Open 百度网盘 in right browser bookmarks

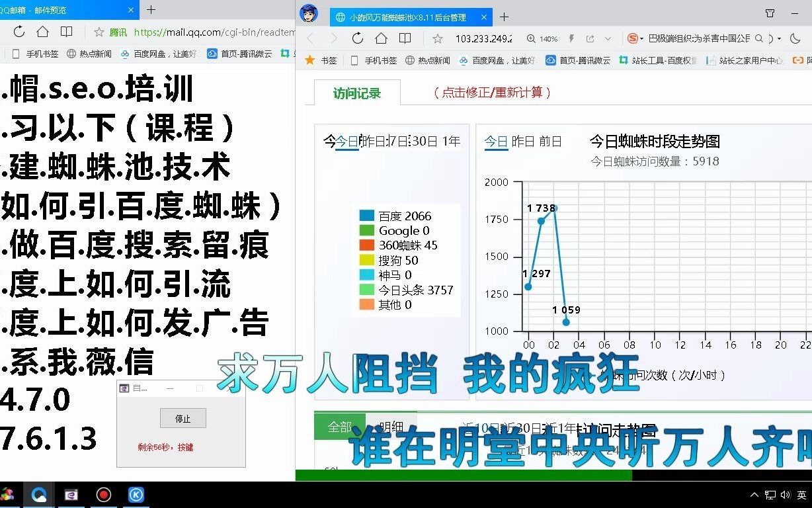coord(497,60)
